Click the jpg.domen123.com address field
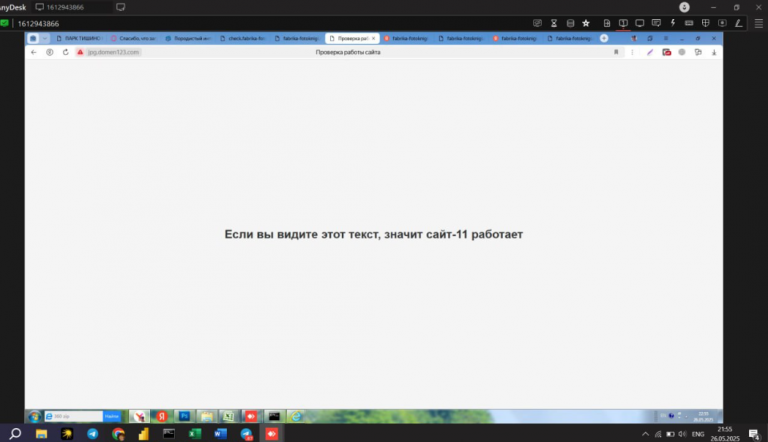 (x=114, y=52)
